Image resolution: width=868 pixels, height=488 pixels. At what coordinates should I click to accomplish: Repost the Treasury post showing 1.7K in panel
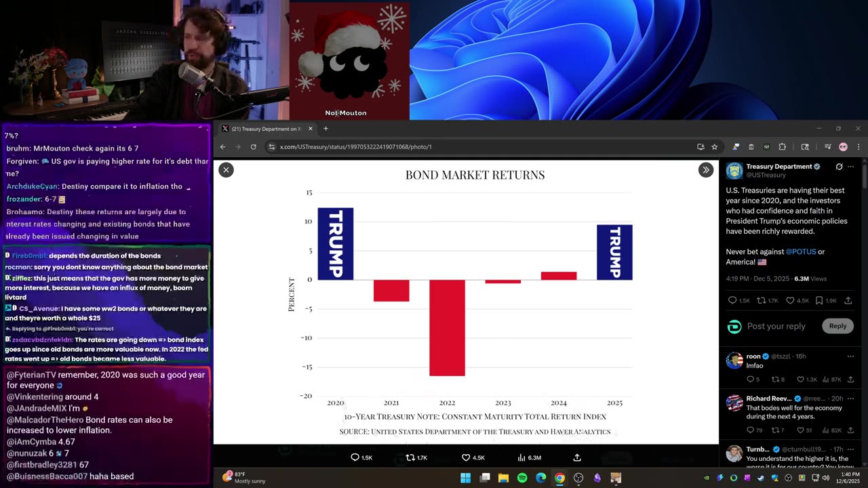pyautogui.click(x=762, y=300)
